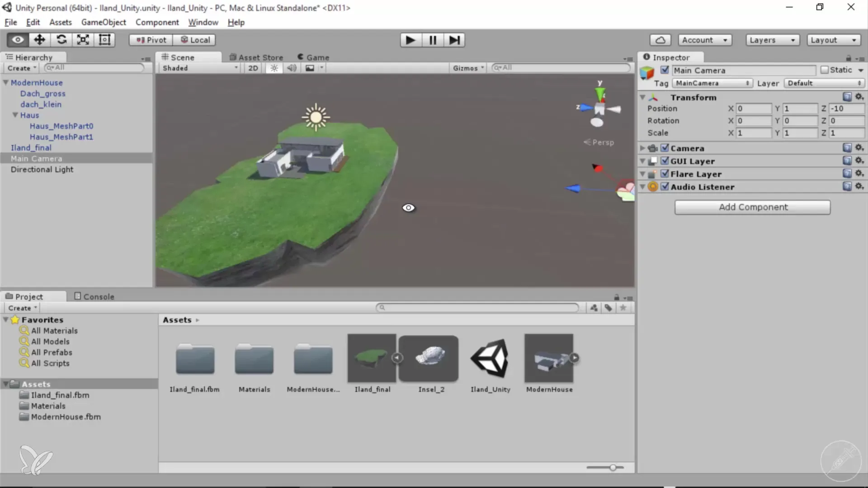Click Search by Label tag icon
The width and height of the screenshot is (868, 488).
(x=609, y=308)
